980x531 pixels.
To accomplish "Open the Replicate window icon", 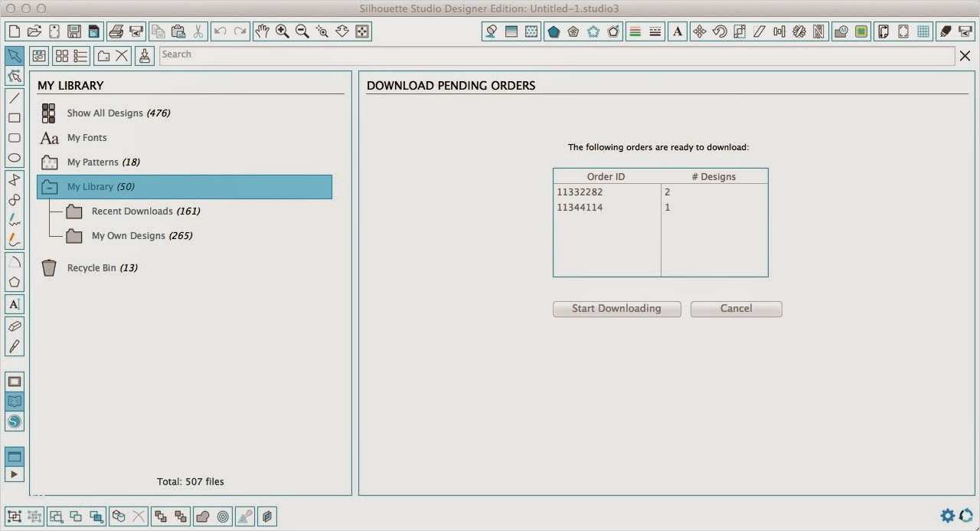I will (799, 31).
